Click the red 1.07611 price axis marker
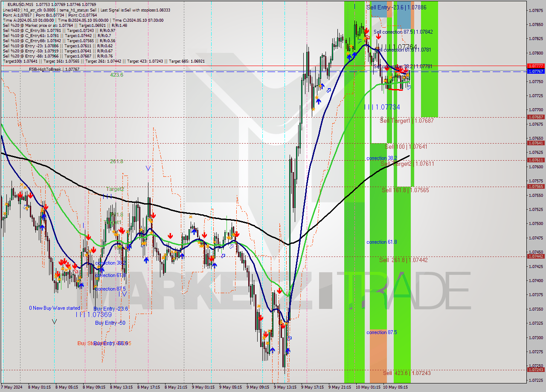The image size is (546, 392). tap(536, 160)
